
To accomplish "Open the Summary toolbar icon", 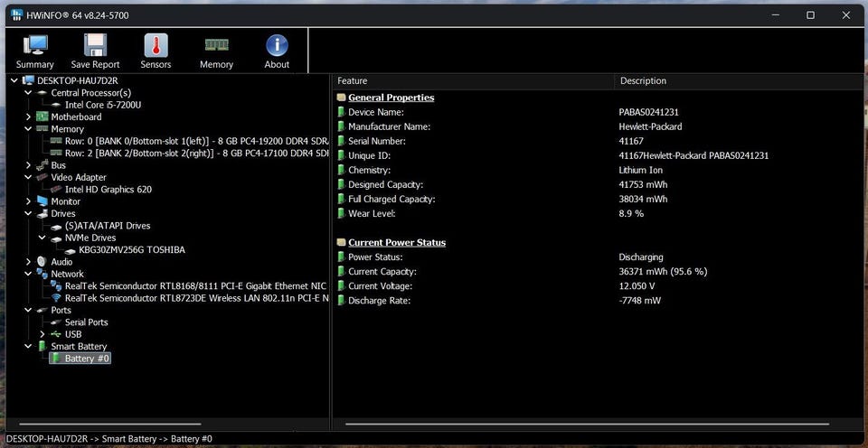I will pyautogui.click(x=35, y=45).
